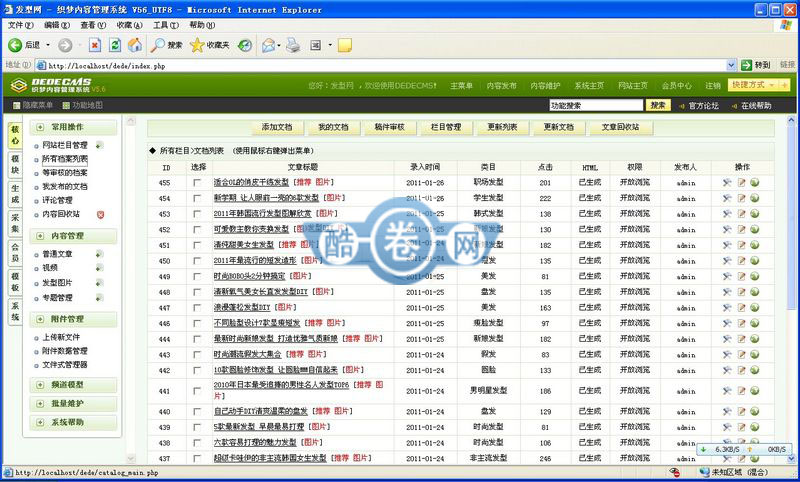Open the 工具 menu

point(166,25)
